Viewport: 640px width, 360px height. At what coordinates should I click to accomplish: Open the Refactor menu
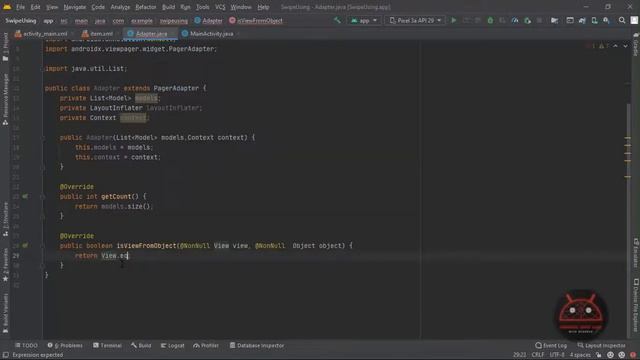click(x=146, y=7)
